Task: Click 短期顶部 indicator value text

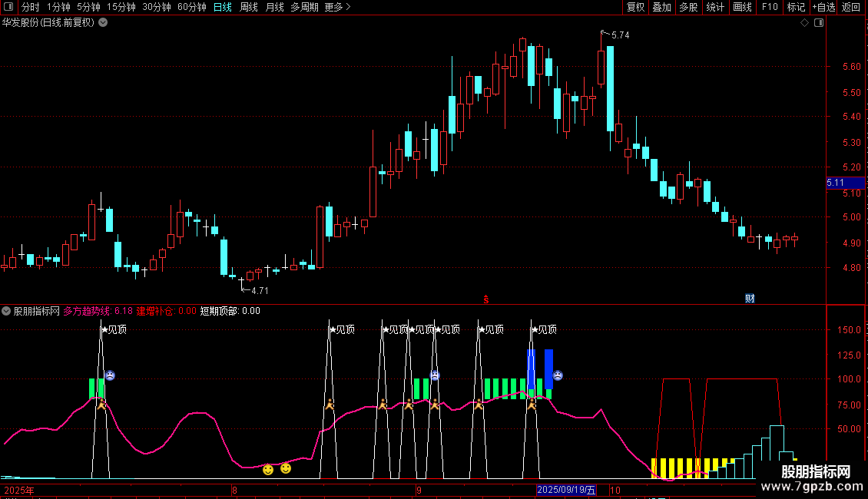Action: tap(230, 311)
